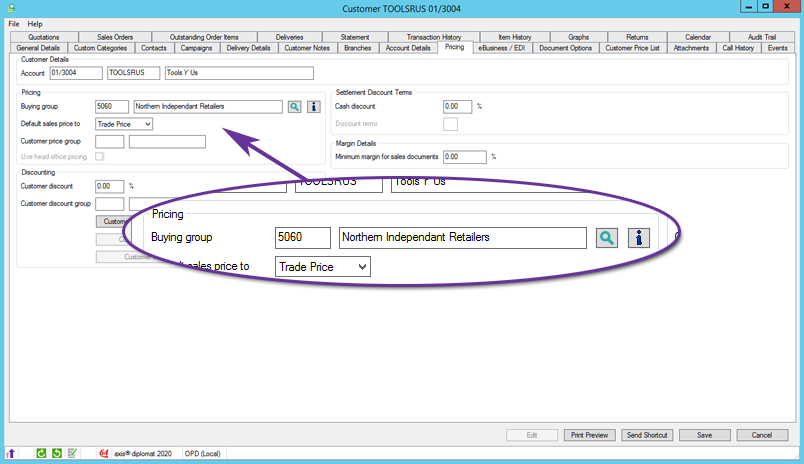
Task: Click the Customer discount group code field
Action: click(x=110, y=204)
